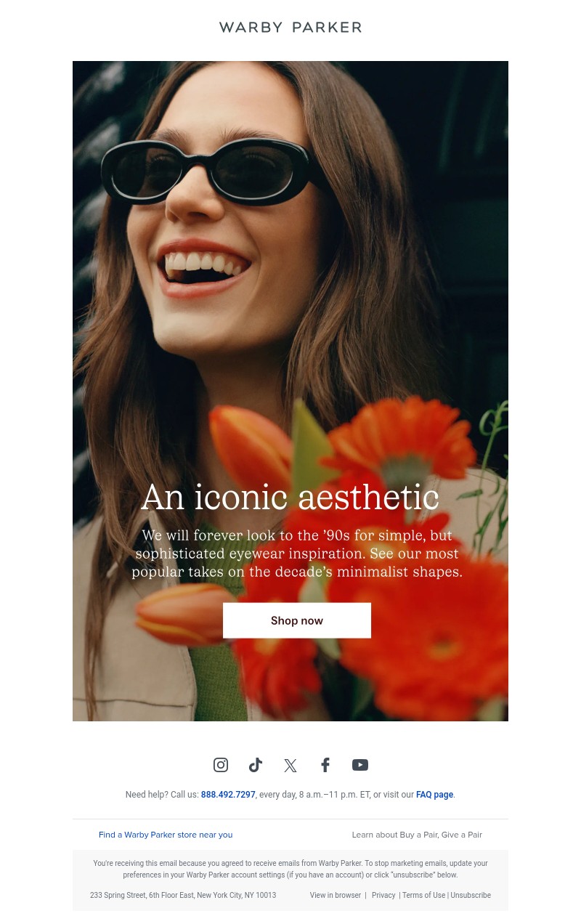Open the X (Twitter) social icon

pyautogui.click(x=290, y=765)
